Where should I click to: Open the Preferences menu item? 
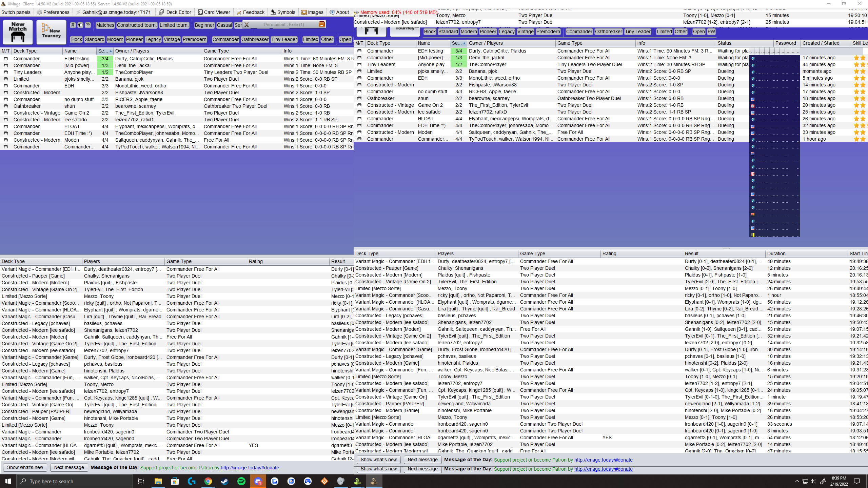(x=53, y=12)
